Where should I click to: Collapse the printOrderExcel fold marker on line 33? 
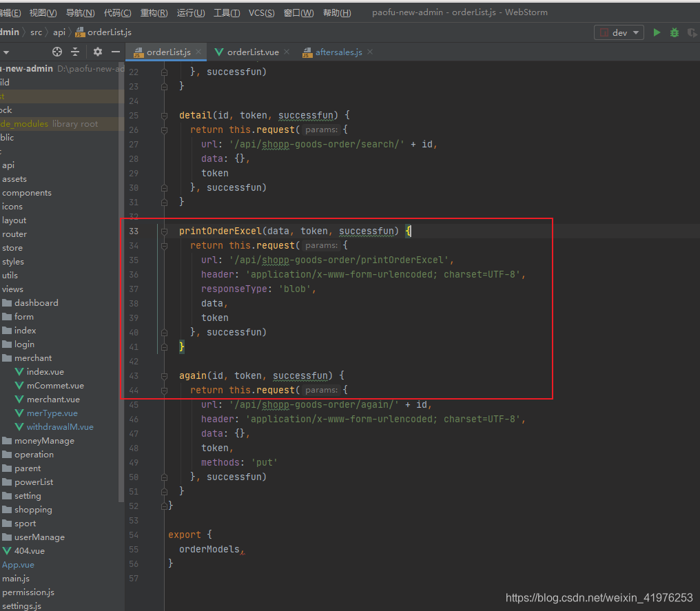(164, 231)
